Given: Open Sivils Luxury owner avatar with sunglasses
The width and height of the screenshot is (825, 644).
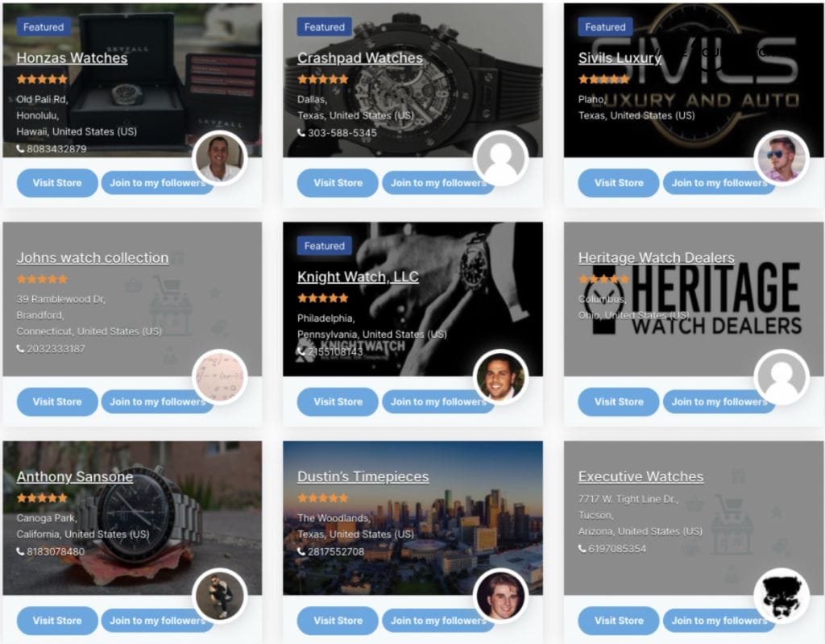Looking at the screenshot, I should click(x=781, y=157).
